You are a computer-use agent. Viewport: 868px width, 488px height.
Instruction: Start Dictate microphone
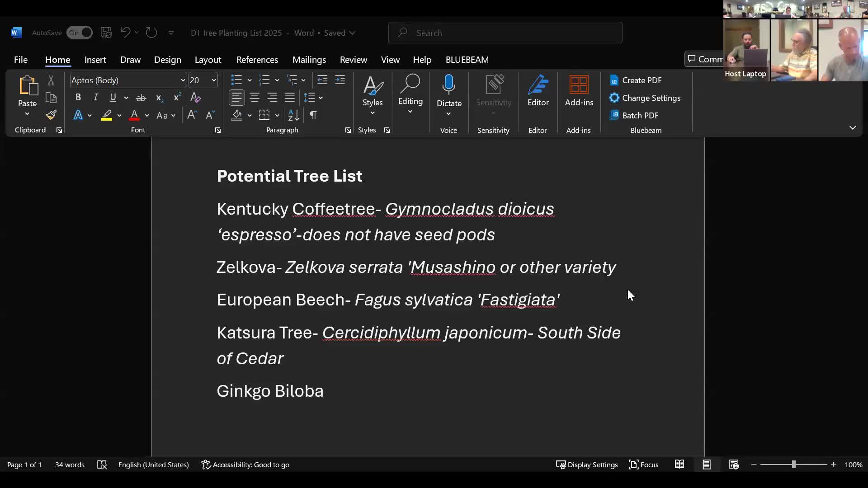click(x=448, y=85)
